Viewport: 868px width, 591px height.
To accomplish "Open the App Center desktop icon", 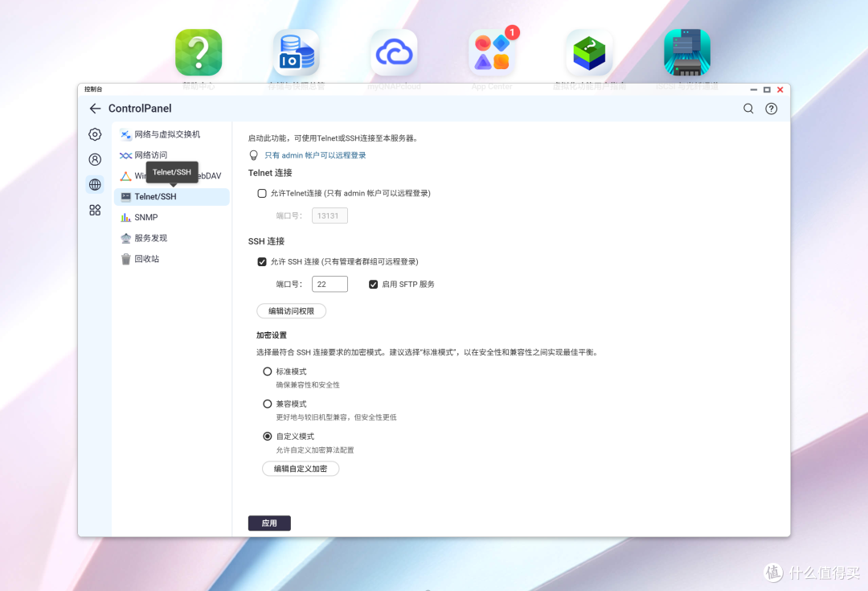I will pyautogui.click(x=492, y=52).
